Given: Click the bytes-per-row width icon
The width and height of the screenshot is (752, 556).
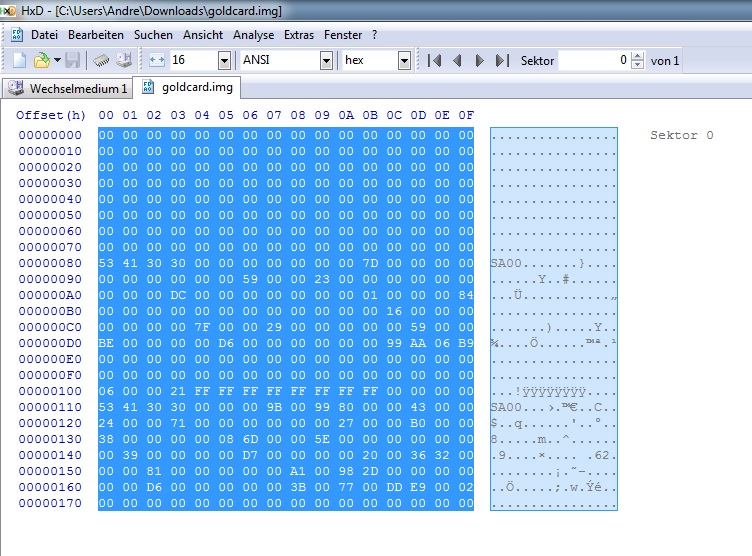Looking at the screenshot, I should click(157, 60).
